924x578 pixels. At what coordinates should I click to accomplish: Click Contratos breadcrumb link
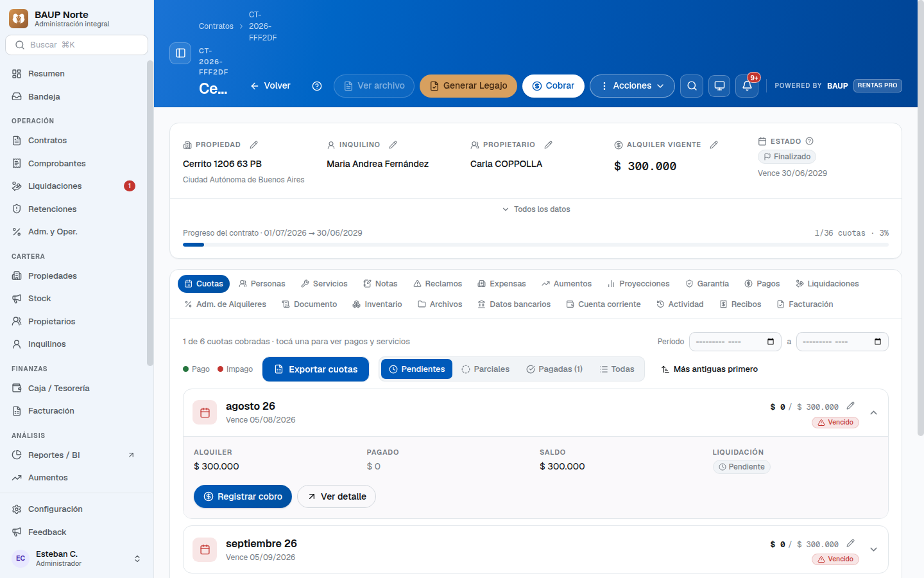[x=216, y=26]
